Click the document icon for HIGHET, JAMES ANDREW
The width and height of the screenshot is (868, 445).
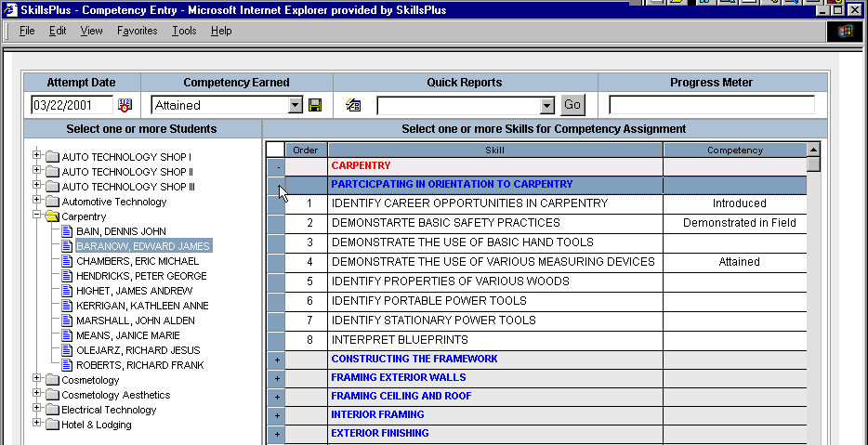pos(67,291)
